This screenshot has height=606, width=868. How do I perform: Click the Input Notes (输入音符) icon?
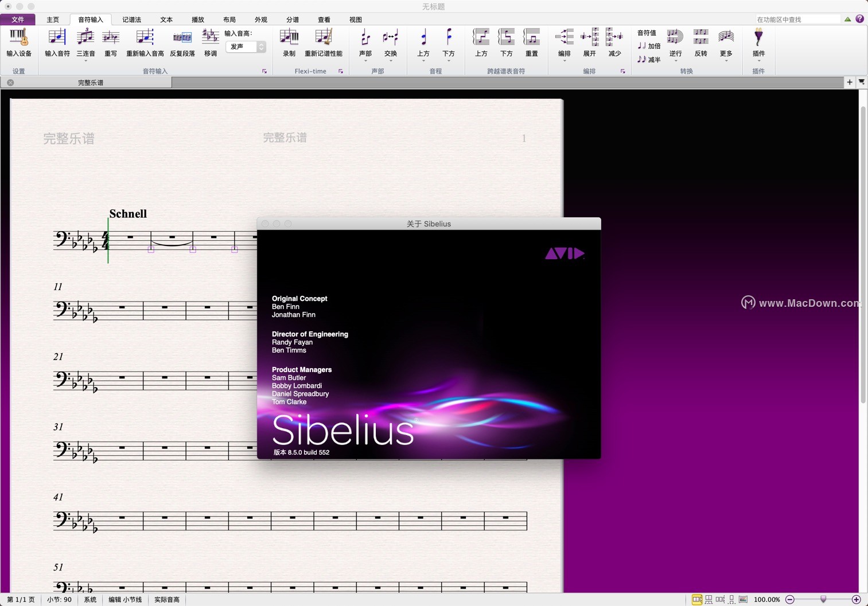57,42
